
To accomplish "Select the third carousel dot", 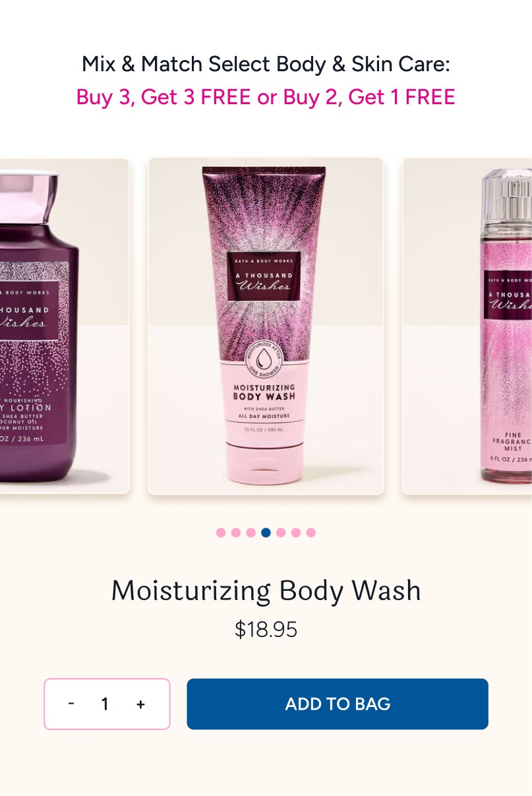I will pos(251,533).
